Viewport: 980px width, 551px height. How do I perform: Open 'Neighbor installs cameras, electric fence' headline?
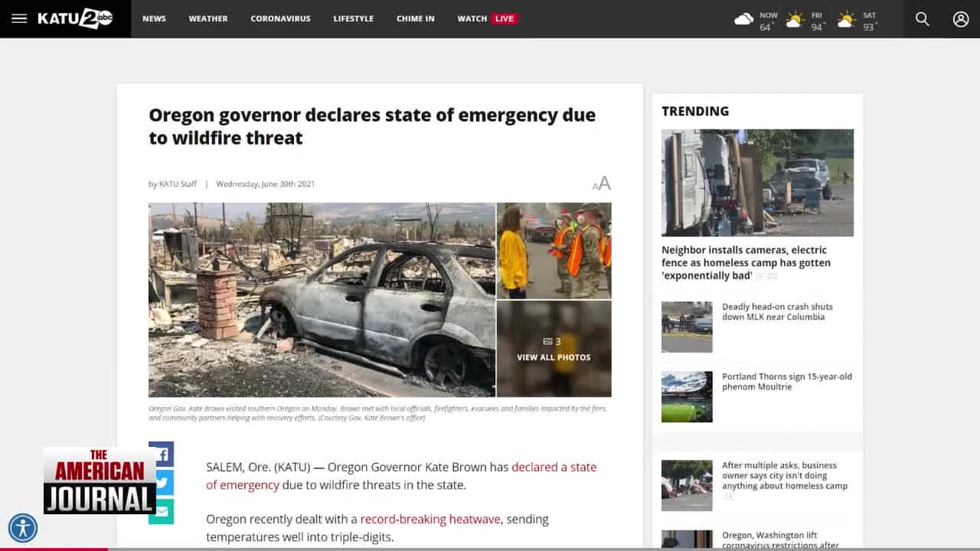746,262
